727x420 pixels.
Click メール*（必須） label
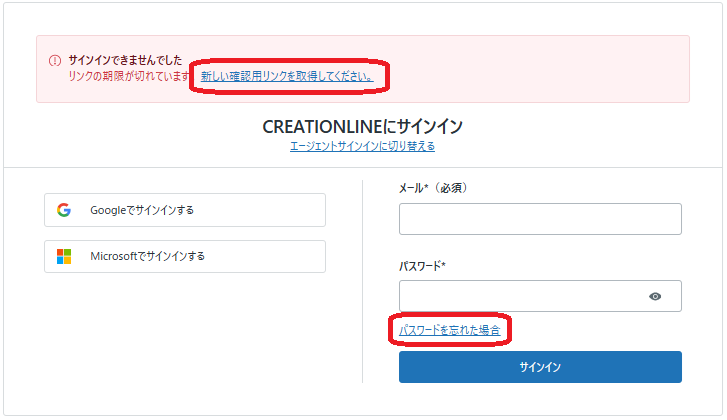point(434,188)
